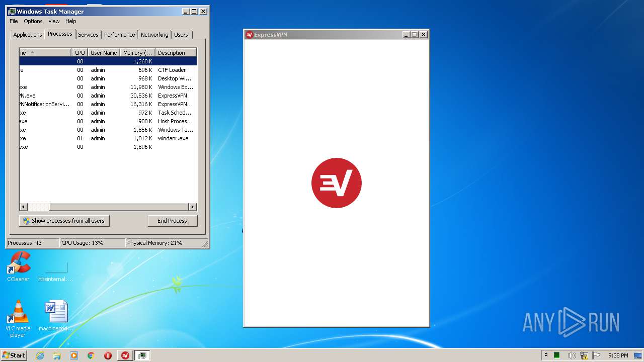Click Show processes from all users

[x=64, y=221]
